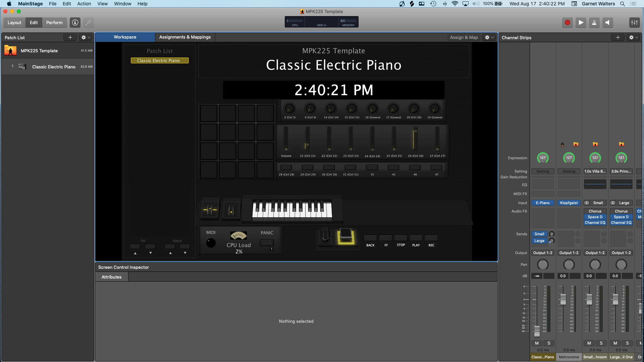
Task: Click the Time Machine icon in the menu bar
Action: (433, 4)
